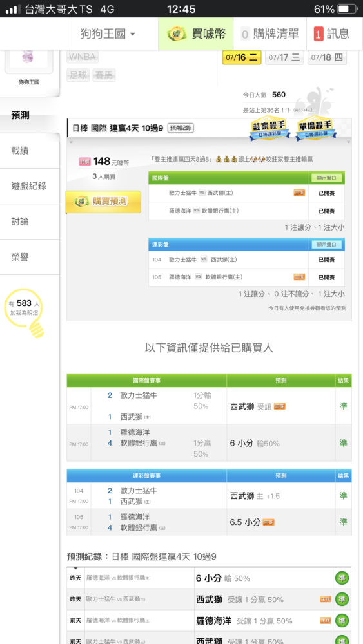Click the 狗狗王國 profile avatar thumbnail
Viewport: 363px width, 644px height.
click(29, 59)
